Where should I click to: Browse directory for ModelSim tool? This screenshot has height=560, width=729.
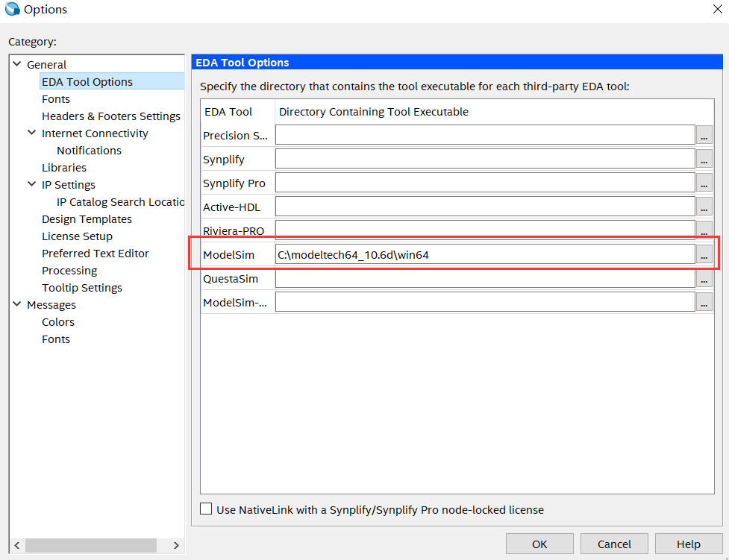tap(704, 254)
